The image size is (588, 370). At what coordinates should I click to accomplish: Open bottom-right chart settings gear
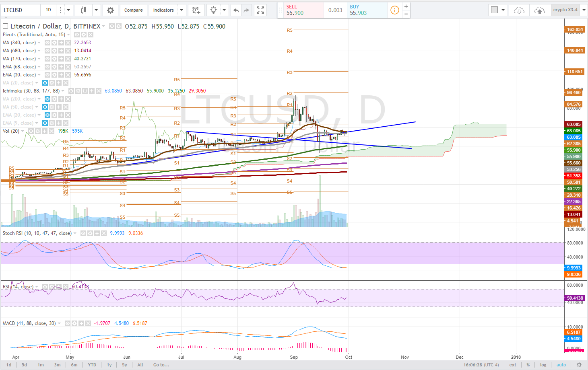click(x=579, y=365)
